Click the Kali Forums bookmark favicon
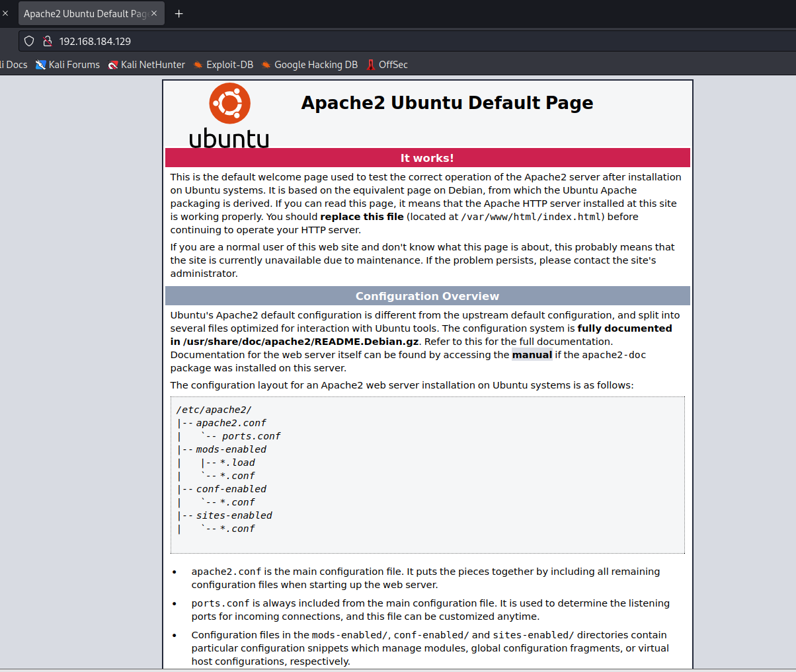Screen dimensions: 796x672 (x=41, y=65)
